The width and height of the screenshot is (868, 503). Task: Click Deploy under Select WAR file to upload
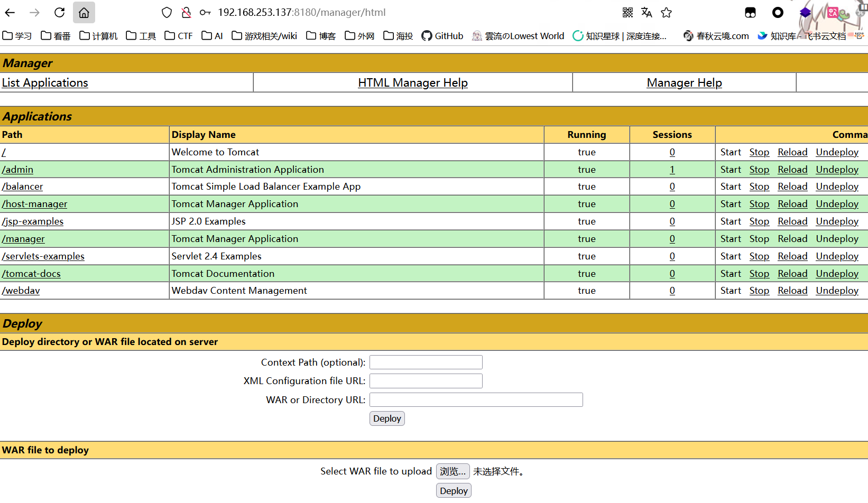454,491
